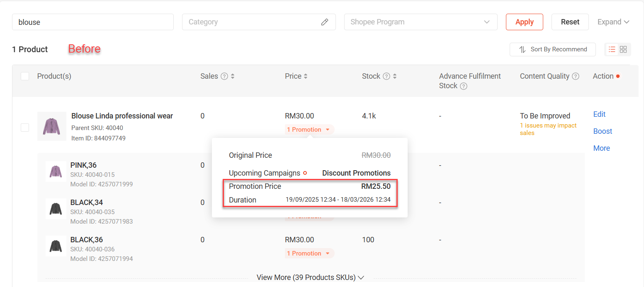Click the Sales help question mark icon
644x287 pixels.
224,76
